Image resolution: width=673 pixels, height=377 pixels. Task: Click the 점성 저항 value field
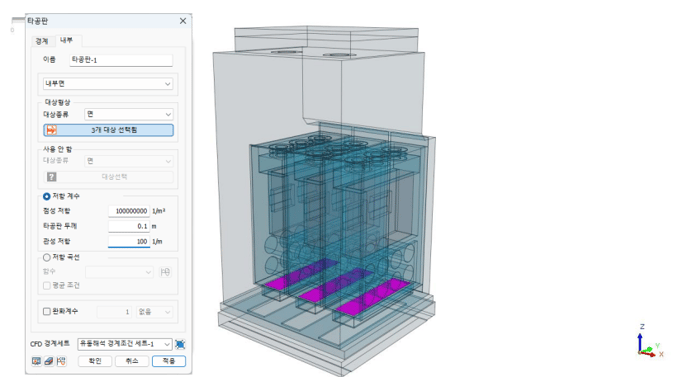129,211
